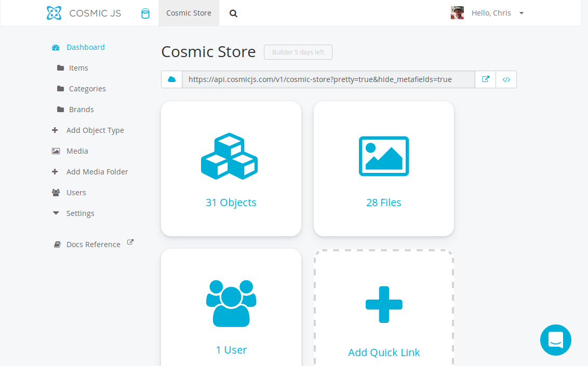Click the Cosmic Store page heading
Image resolution: width=588 pixels, height=366 pixels.
click(208, 52)
